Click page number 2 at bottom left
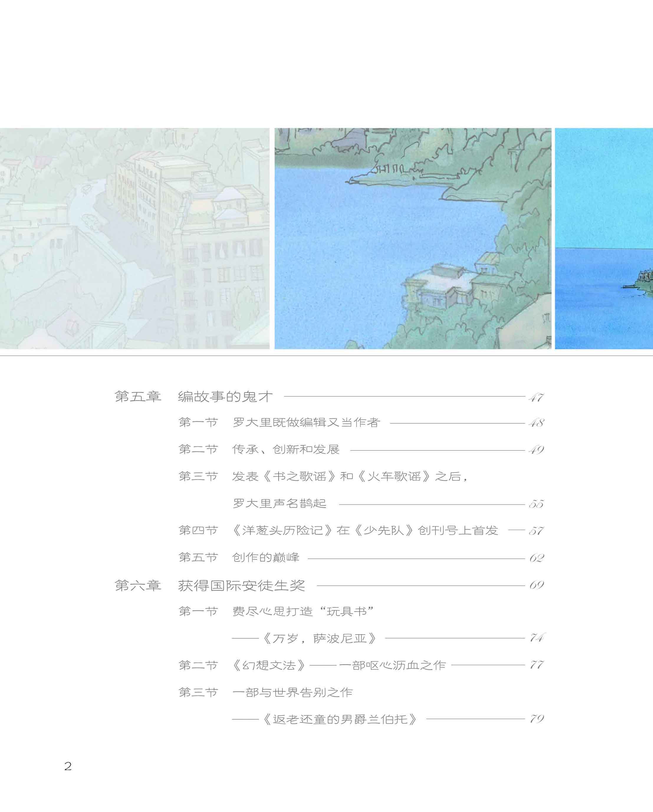The height and width of the screenshot is (812, 653). pyautogui.click(x=67, y=766)
